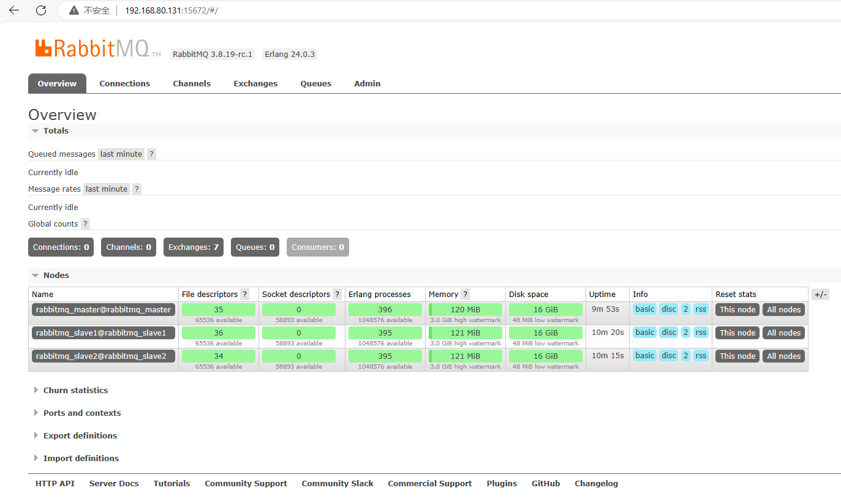Open the Admin tab

coord(368,84)
